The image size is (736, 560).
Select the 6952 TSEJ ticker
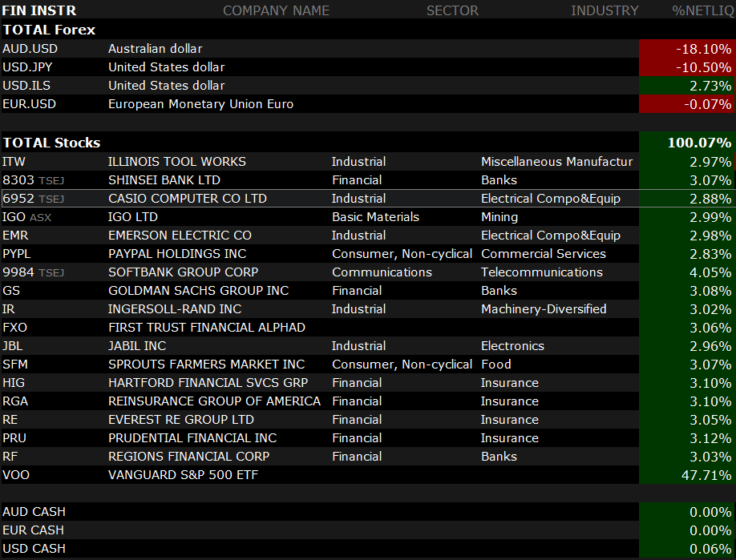33,199
